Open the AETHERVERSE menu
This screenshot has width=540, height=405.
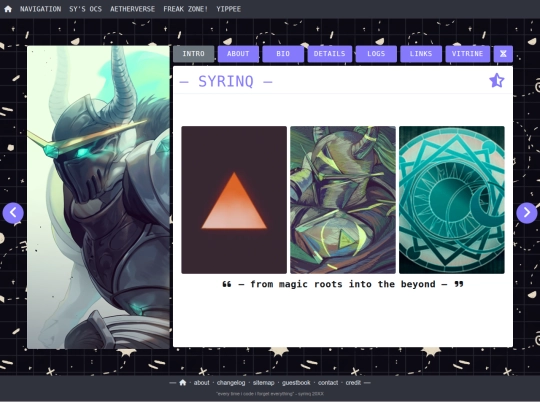click(x=132, y=9)
